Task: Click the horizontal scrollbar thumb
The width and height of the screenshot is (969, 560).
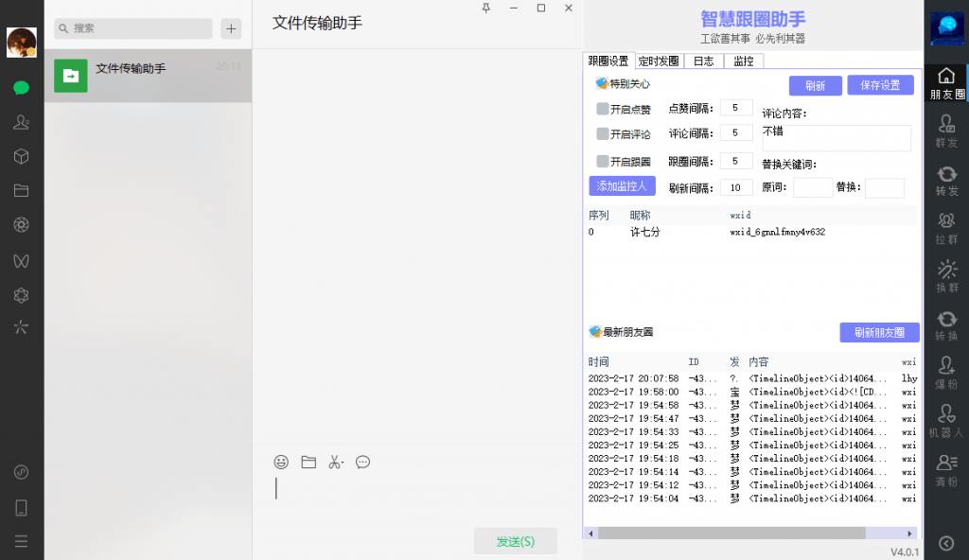Action: tap(731, 534)
